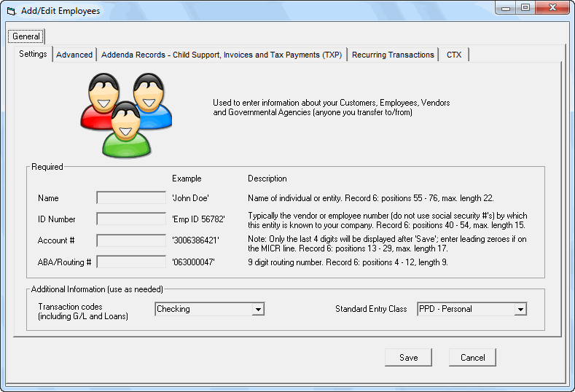
Task: Switch to the Settings tab
Action: pyautogui.click(x=33, y=54)
